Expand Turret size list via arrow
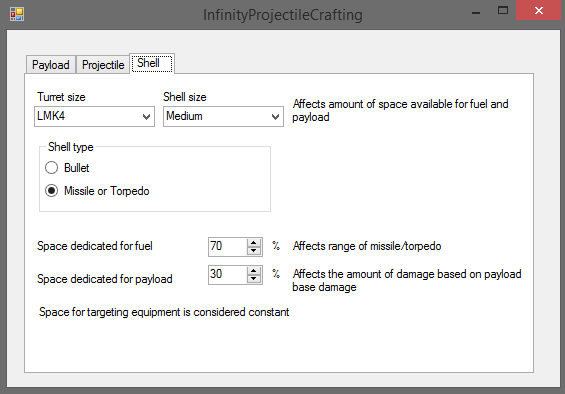Image resolution: width=565 pixels, height=394 pixels. 146,117
